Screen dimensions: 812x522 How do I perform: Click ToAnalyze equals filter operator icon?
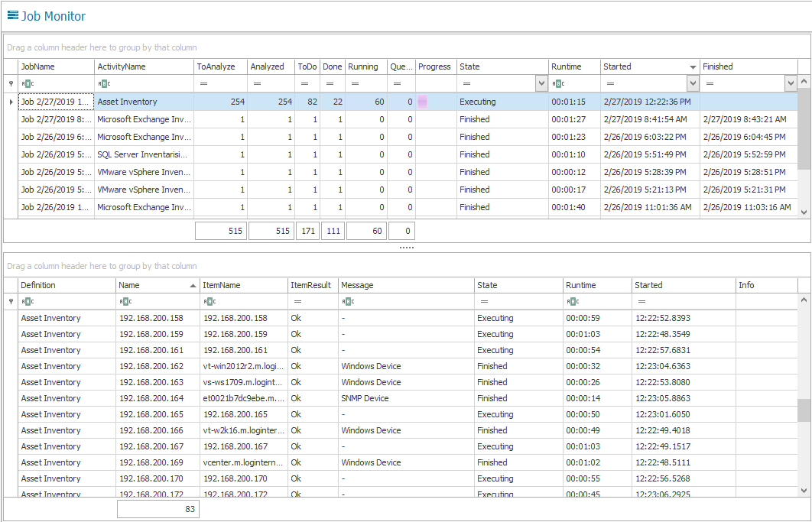coord(204,83)
